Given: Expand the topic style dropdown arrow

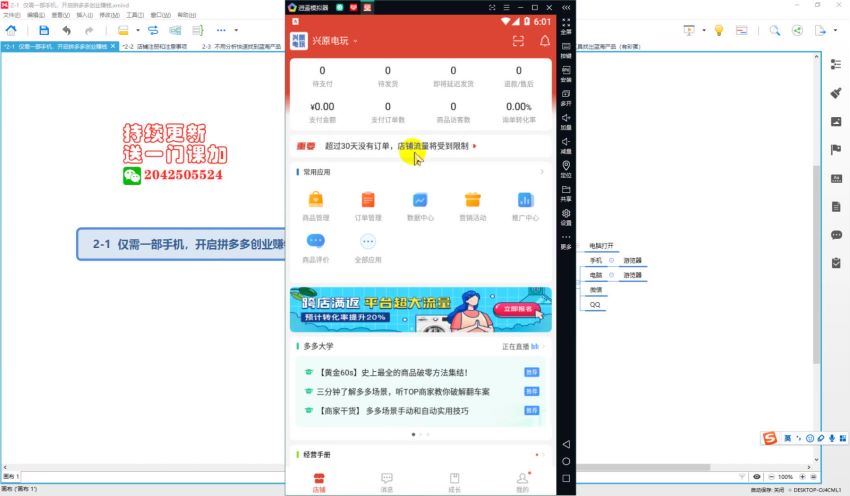Looking at the screenshot, I should [x=138, y=30].
